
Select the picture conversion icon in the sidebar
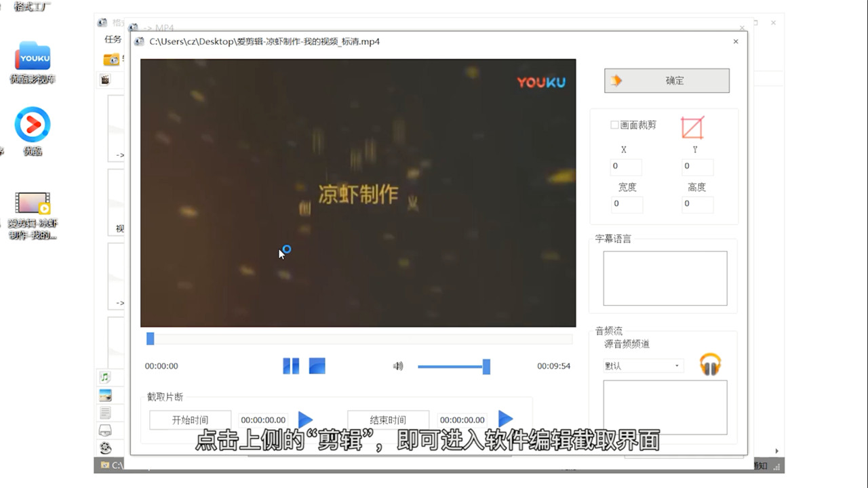point(105,395)
